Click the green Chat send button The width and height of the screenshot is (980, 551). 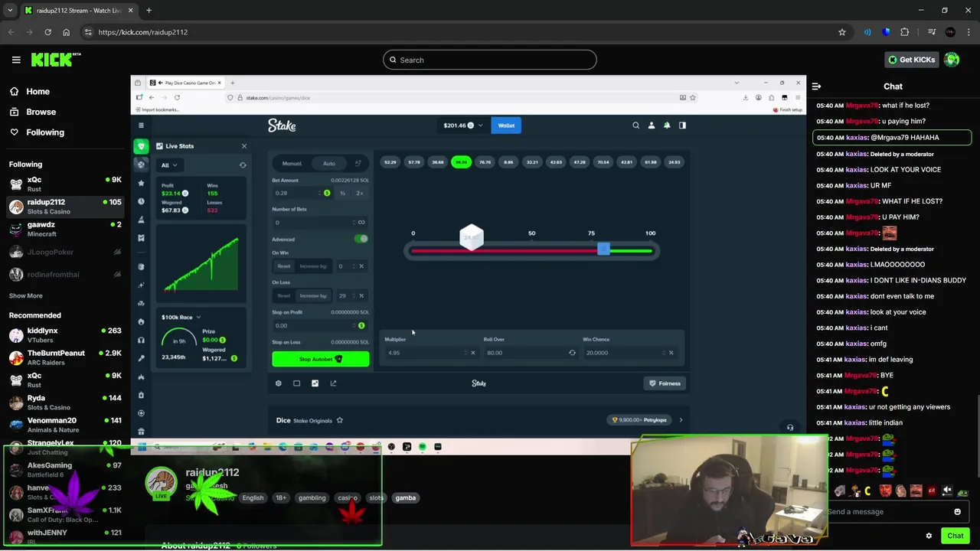click(x=955, y=536)
